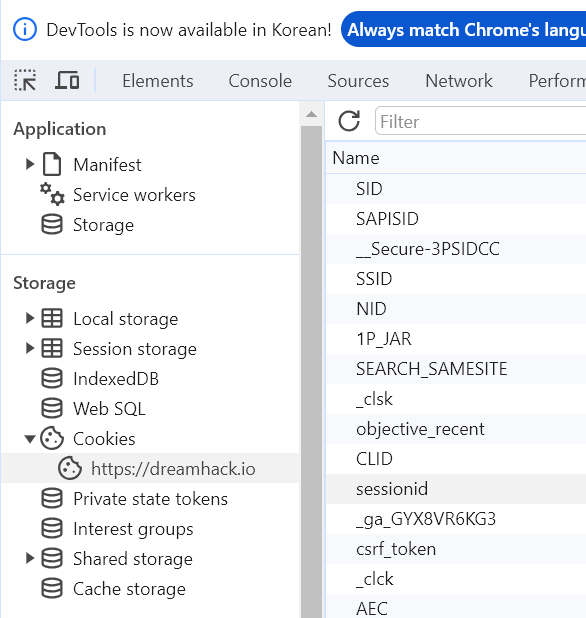Select the _clck cookie row
Screen dimensions: 586x618
(x=456, y=579)
